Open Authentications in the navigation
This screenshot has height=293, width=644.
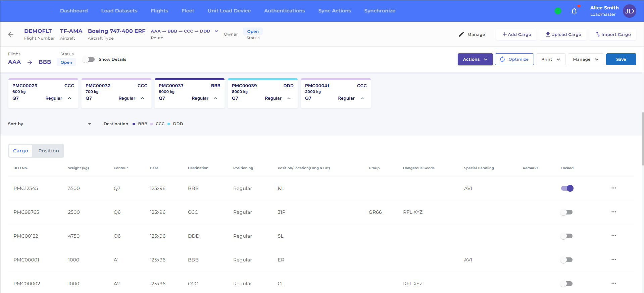click(x=285, y=11)
